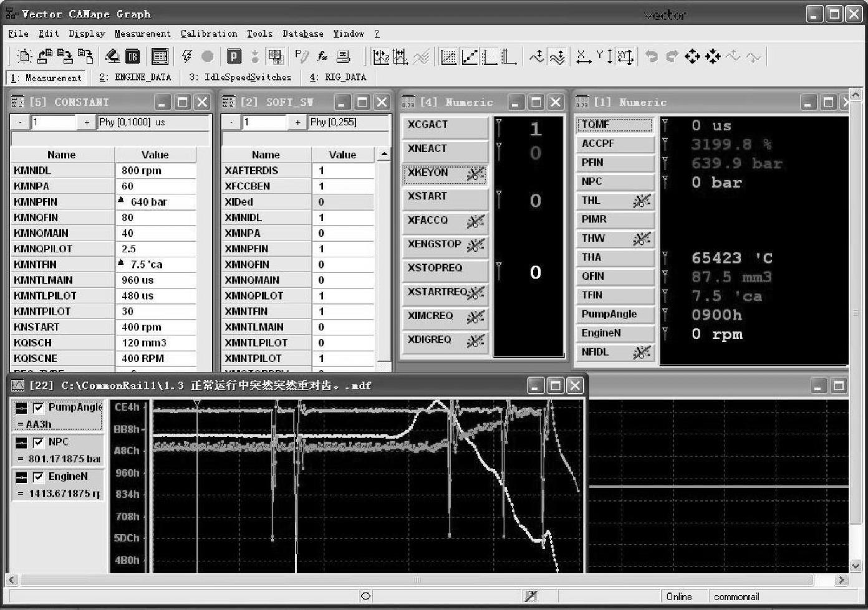Open the DB database toolbar icon

pos(133,57)
